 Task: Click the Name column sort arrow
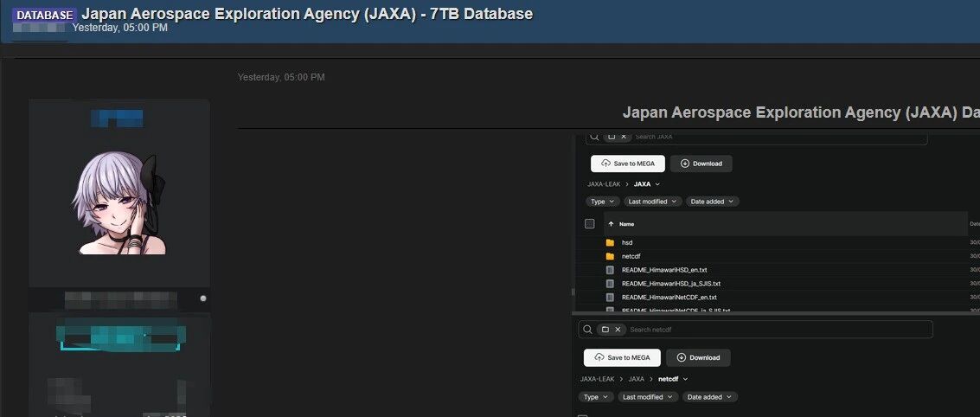[611, 224]
